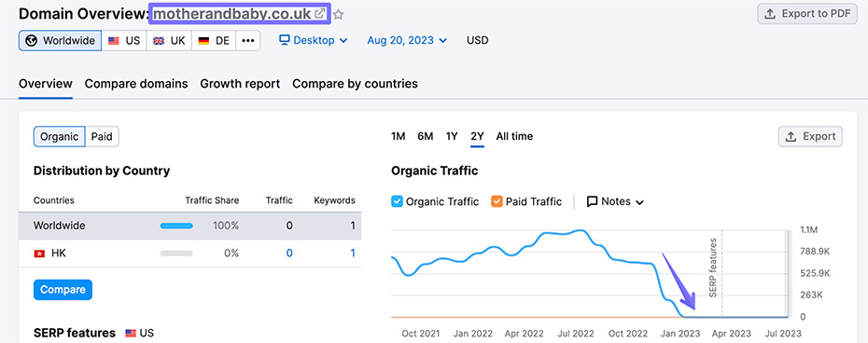Open more countries via three-dots button
The width and height of the screenshot is (868, 343).
click(248, 40)
